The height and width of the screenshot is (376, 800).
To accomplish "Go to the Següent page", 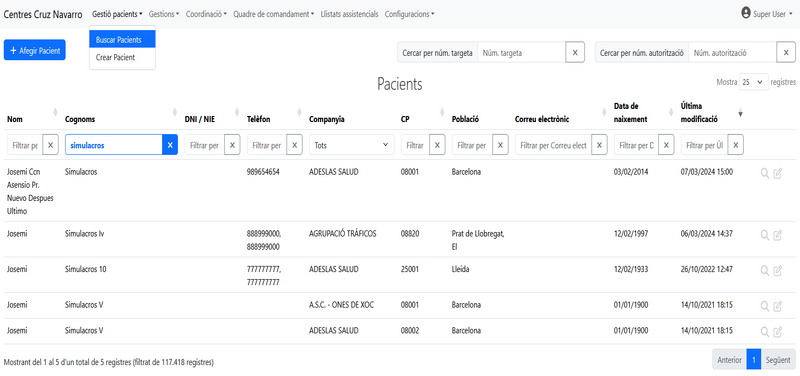I will pyautogui.click(x=778, y=360).
